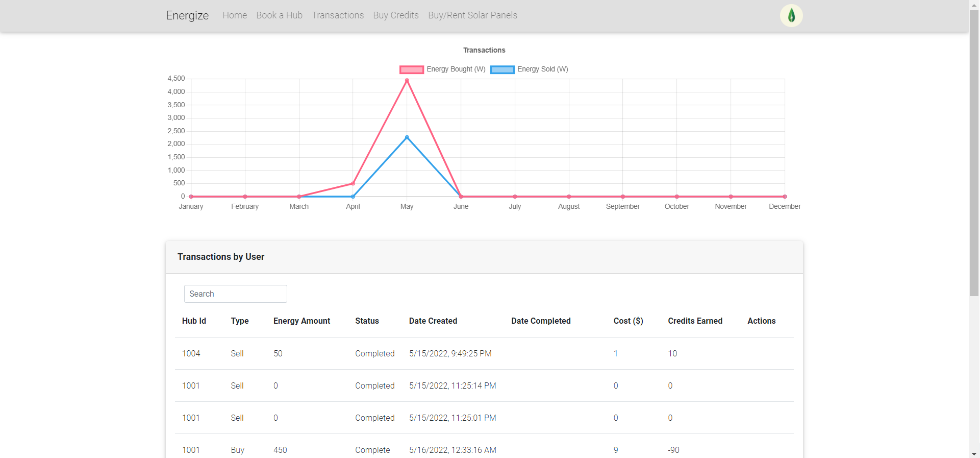Click the credits earned -90 value
Image resolution: width=980 pixels, height=458 pixels.
pos(673,450)
